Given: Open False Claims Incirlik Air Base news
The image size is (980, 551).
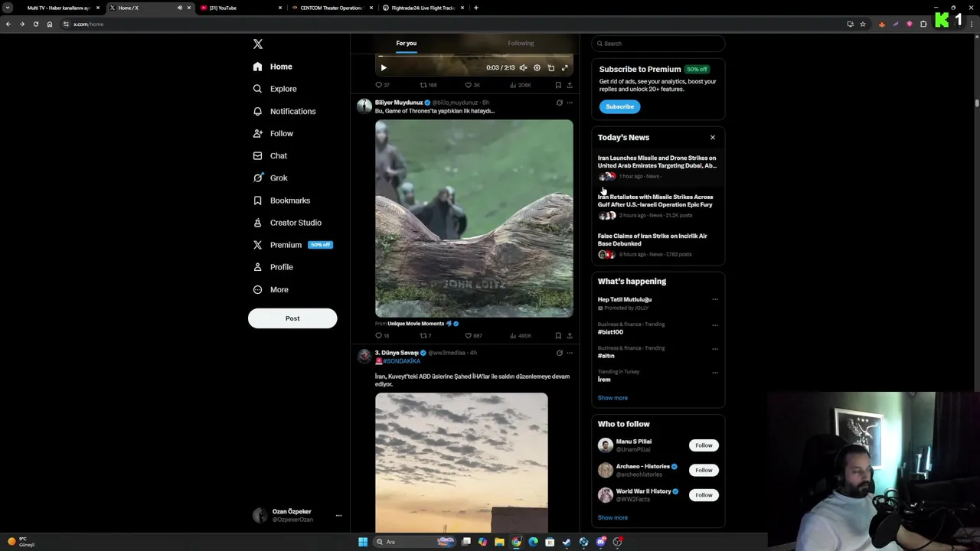Looking at the screenshot, I should [x=658, y=245].
